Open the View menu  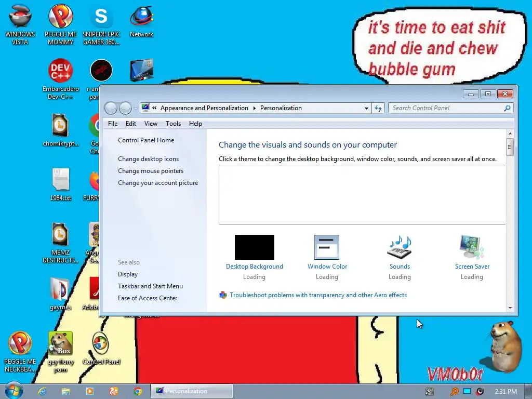pos(151,124)
